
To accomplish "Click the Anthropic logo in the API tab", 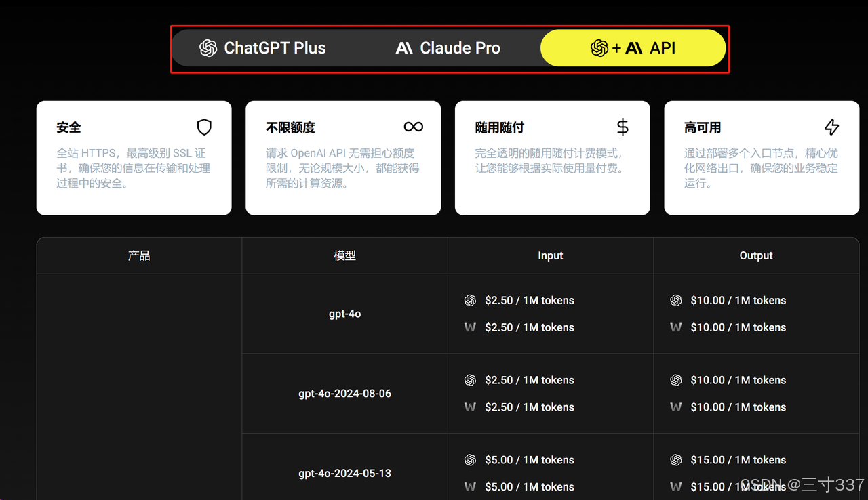I will [633, 48].
